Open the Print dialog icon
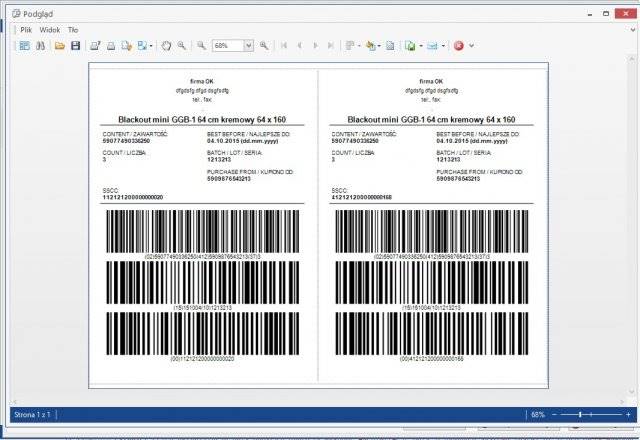Screen dimensions: 640x440 click(95, 46)
